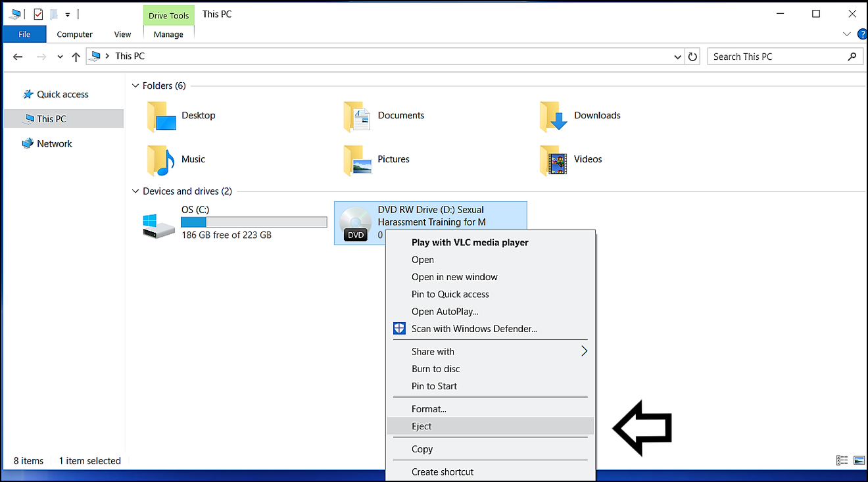This screenshot has width=868, height=482.
Task: Click the Refresh icon beside address bar
Action: click(692, 57)
